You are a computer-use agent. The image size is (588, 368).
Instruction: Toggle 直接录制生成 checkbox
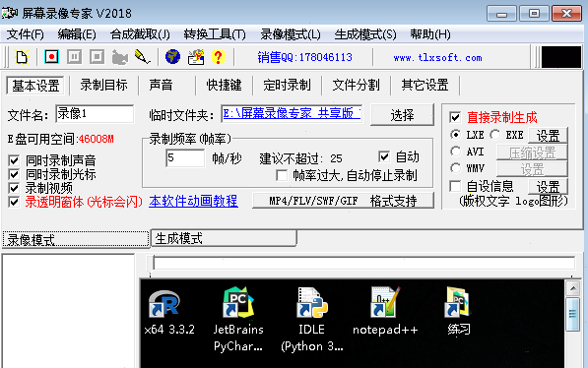pyautogui.click(x=455, y=117)
